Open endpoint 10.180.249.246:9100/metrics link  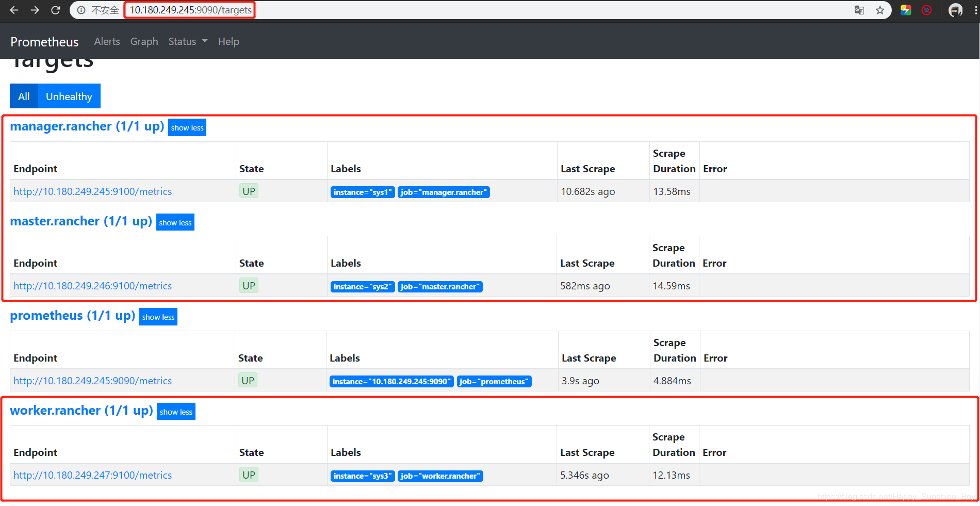pyautogui.click(x=93, y=286)
